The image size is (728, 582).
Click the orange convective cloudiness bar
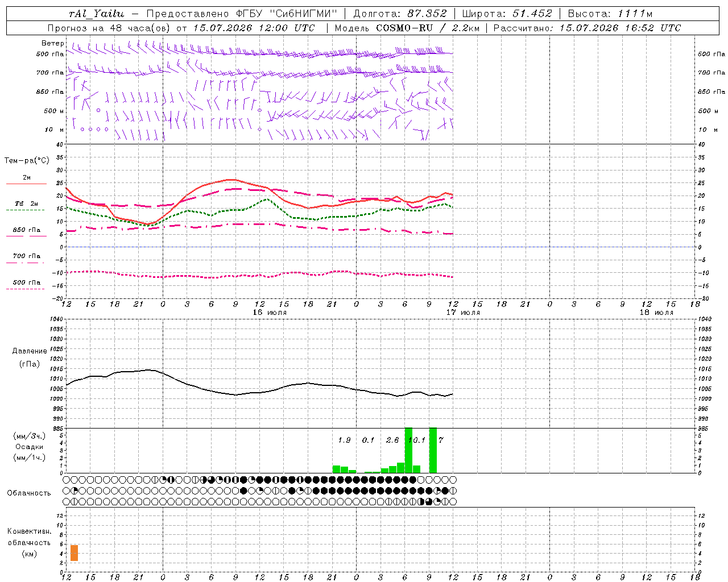tap(74, 553)
